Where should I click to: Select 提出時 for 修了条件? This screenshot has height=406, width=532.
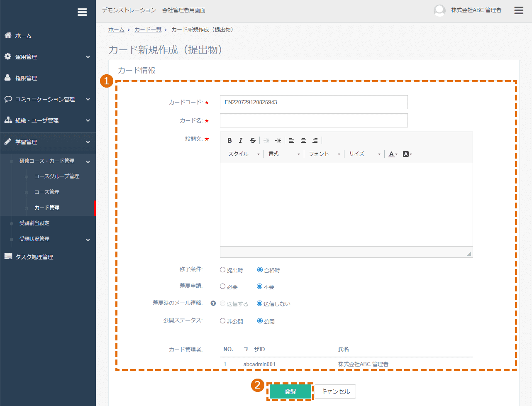pyautogui.click(x=223, y=270)
